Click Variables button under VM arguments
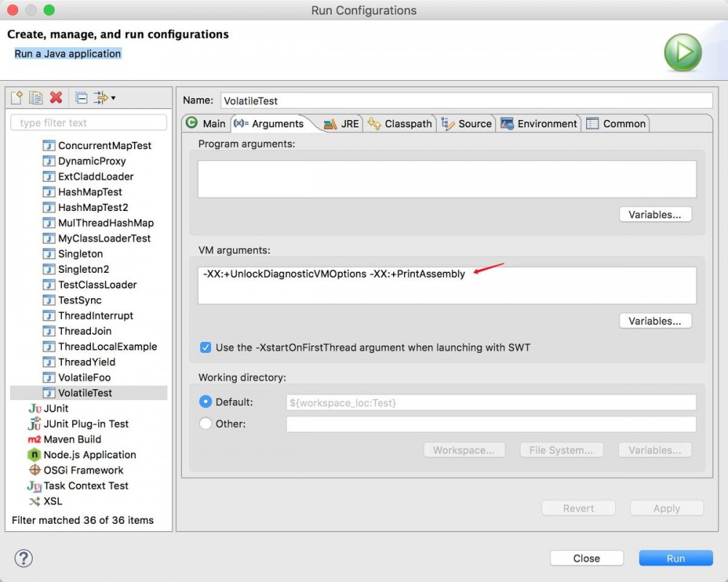Image resolution: width=728 pixels, height=582 pixels. click(x=655, y=321)
